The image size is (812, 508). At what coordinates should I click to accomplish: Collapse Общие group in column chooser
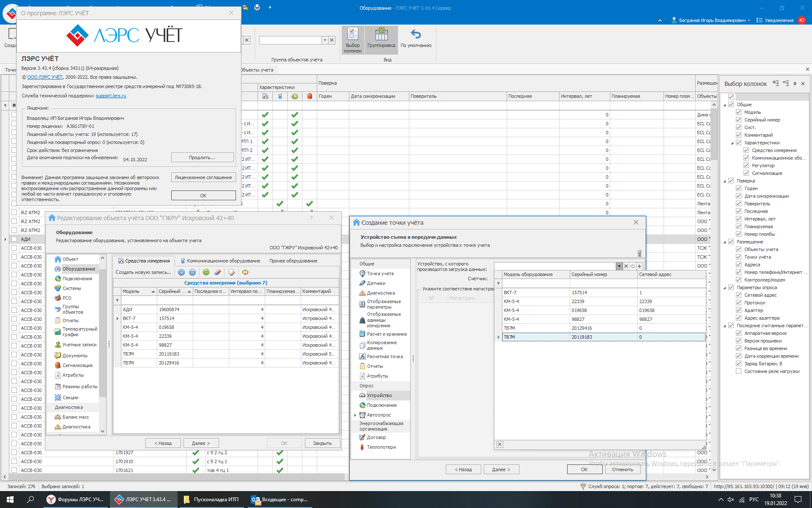point(725,105)
